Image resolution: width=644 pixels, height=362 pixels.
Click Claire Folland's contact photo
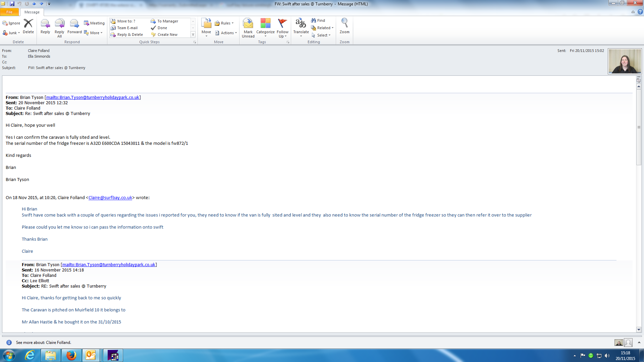(625, 61)
